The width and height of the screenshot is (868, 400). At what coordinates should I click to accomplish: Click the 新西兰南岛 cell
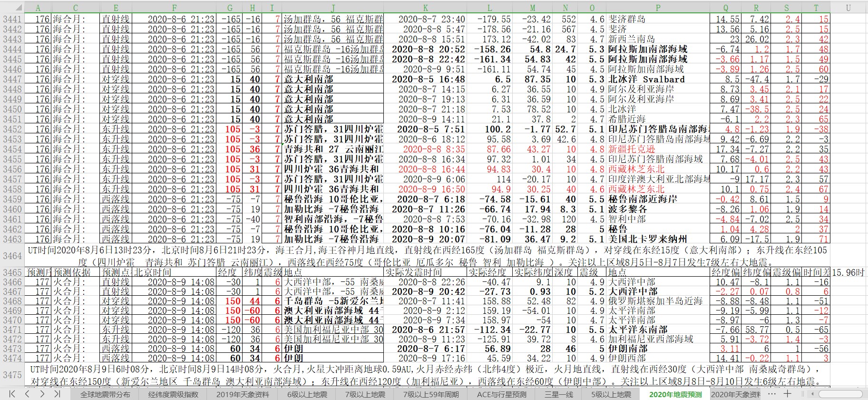(658, 39)
